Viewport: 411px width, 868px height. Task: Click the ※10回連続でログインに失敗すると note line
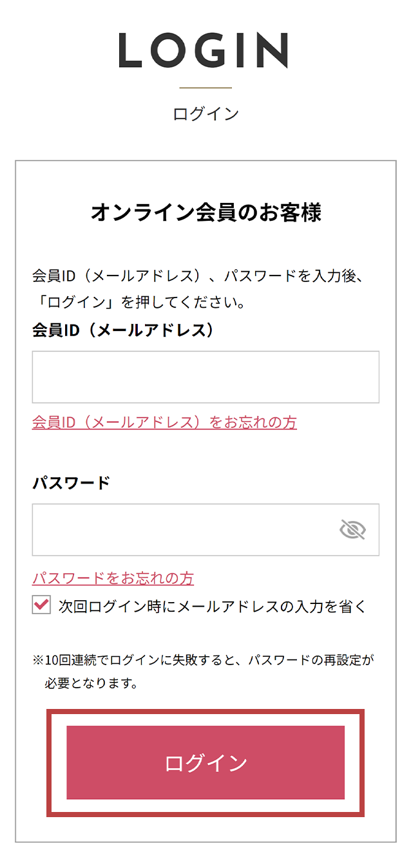click(204, 660)
